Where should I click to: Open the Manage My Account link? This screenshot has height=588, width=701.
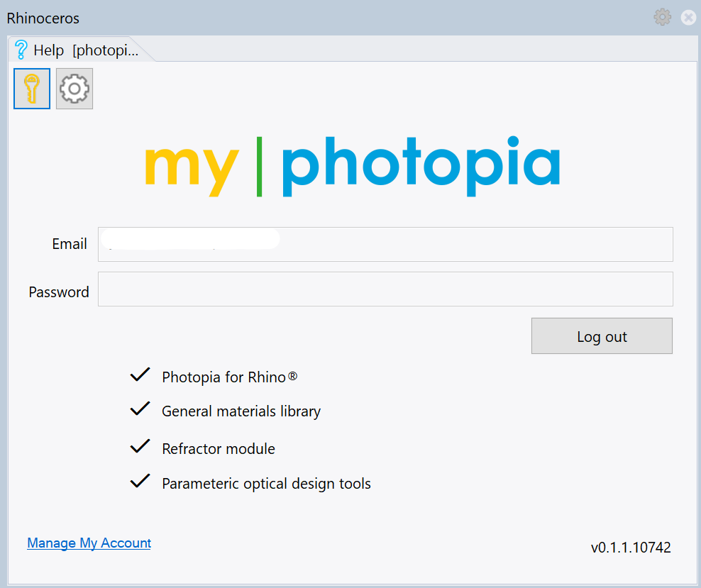click(89, 543)
